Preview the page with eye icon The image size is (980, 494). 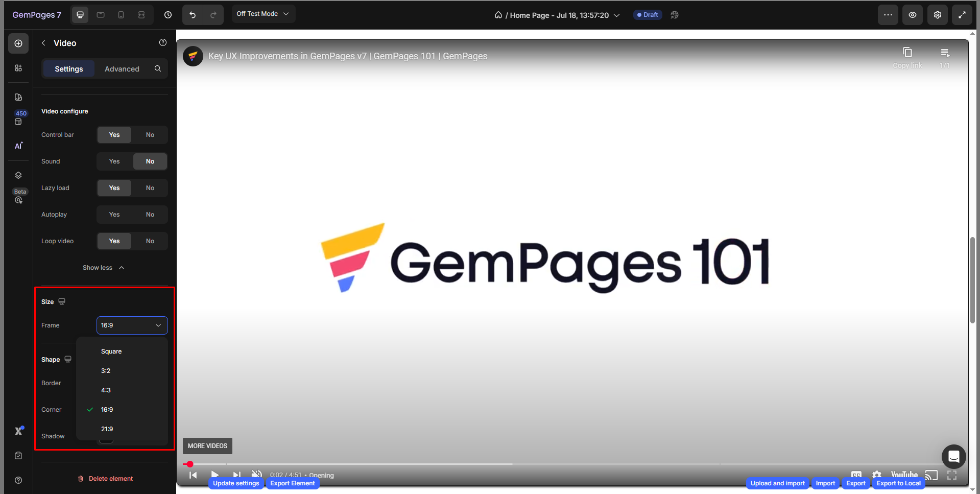tap(913, 15)
